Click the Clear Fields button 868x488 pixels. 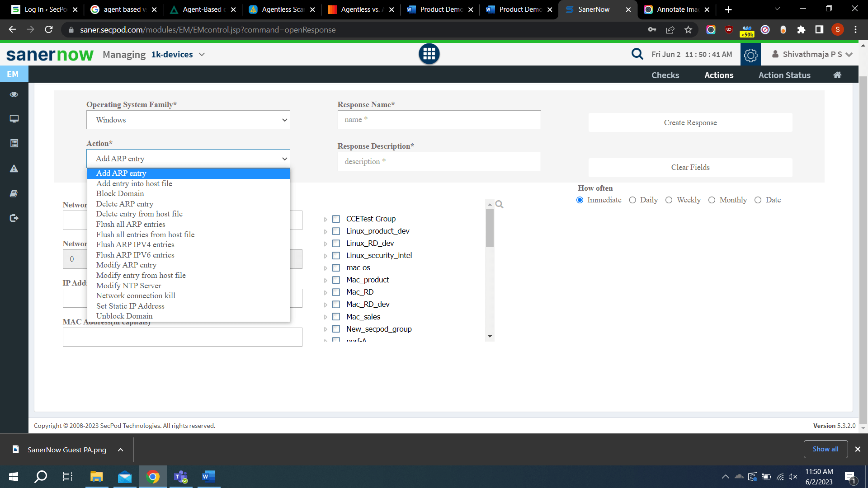(x=690, y=167)
